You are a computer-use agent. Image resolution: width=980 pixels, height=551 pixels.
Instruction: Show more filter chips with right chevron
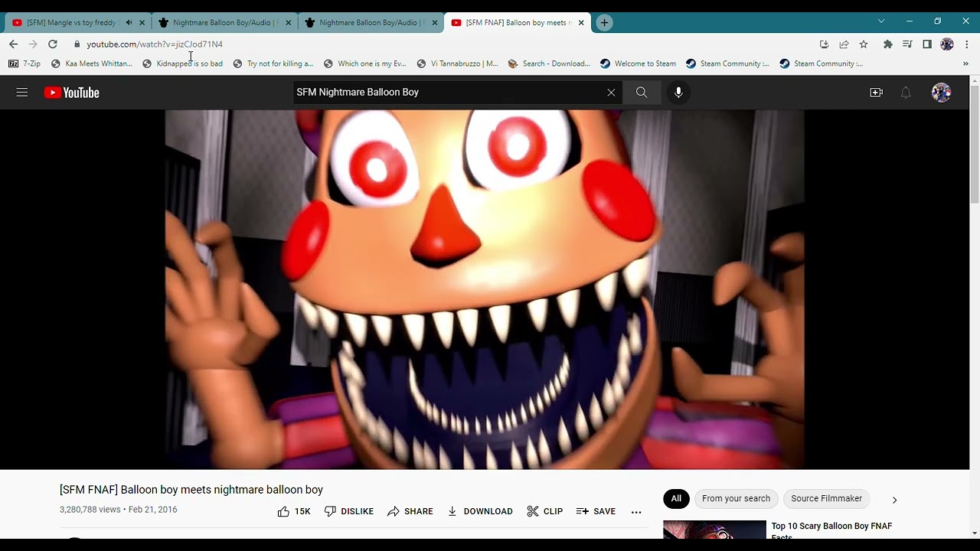pos(894,500)
